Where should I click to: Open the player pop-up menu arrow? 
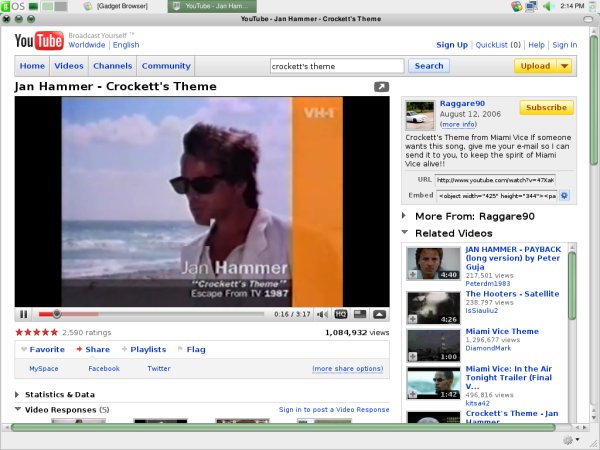click(x=379, y=314)
